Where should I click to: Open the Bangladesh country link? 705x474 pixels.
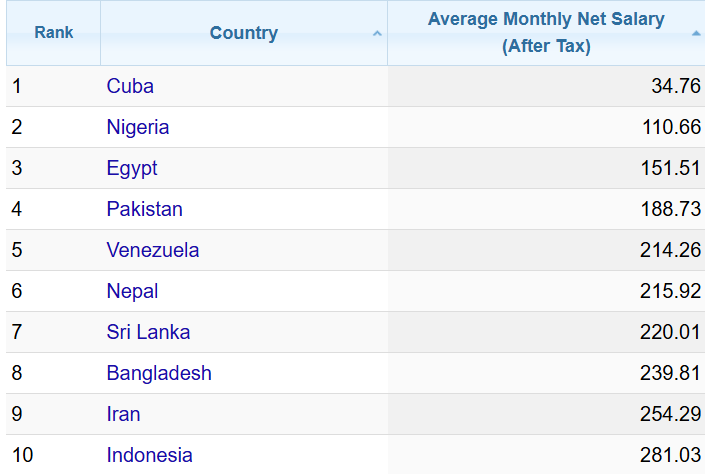pos(159,373)
